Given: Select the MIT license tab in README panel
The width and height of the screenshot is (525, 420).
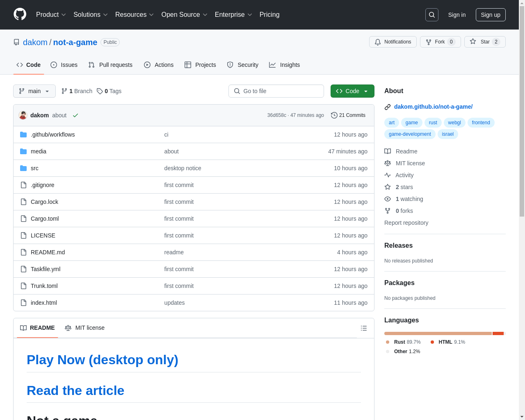Looking at the screenshot, I should pyautogui.click(x=85, y=328).
